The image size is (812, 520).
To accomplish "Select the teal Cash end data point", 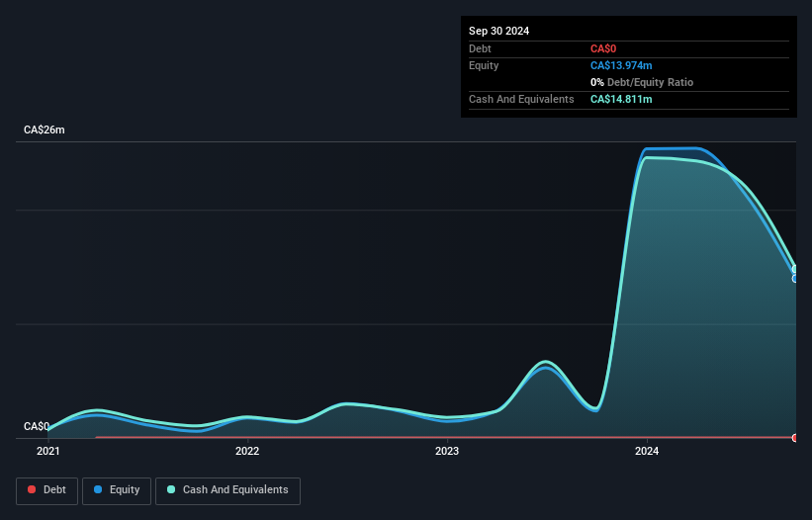I will 795,269.
